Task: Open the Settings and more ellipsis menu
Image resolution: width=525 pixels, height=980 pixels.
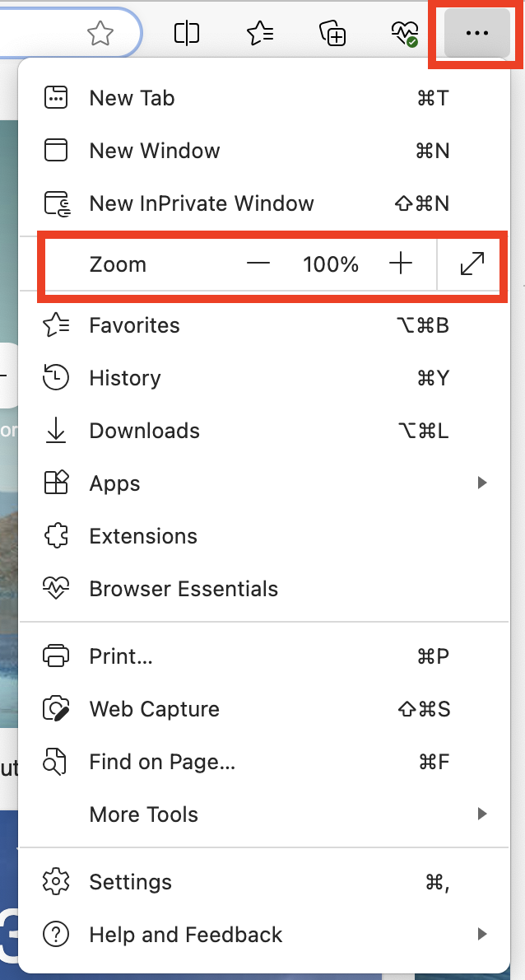Action: coord(476,34)
